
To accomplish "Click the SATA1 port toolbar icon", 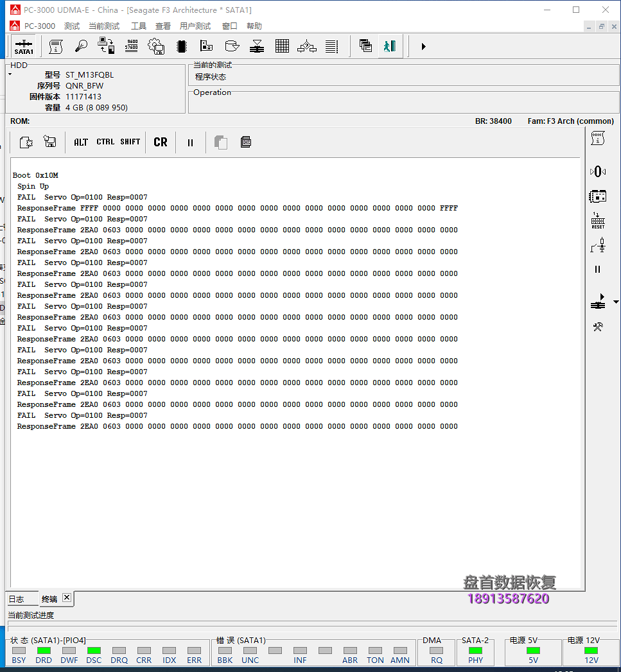I will 24,47.
